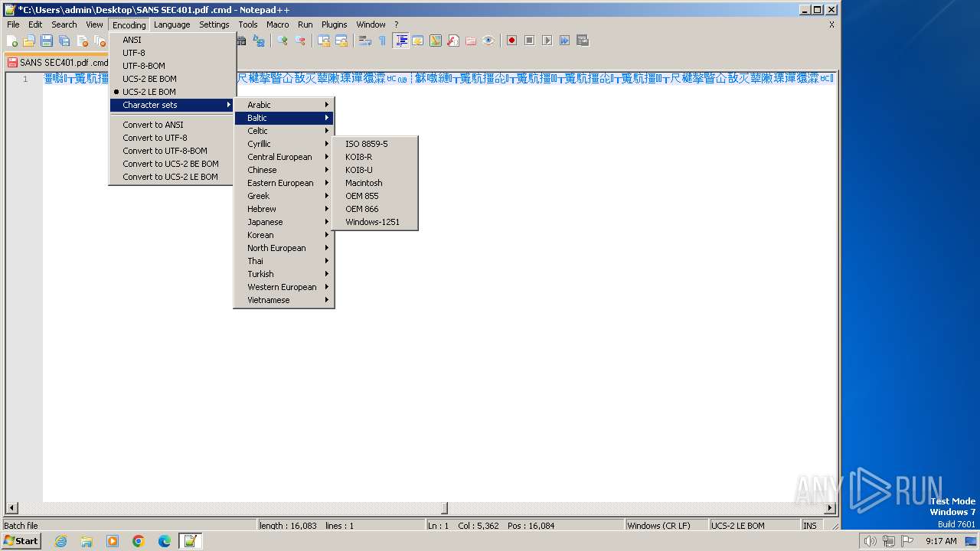Expand the Cyrillic character set submenu
The image size is (980, 551).
[283, 144]
